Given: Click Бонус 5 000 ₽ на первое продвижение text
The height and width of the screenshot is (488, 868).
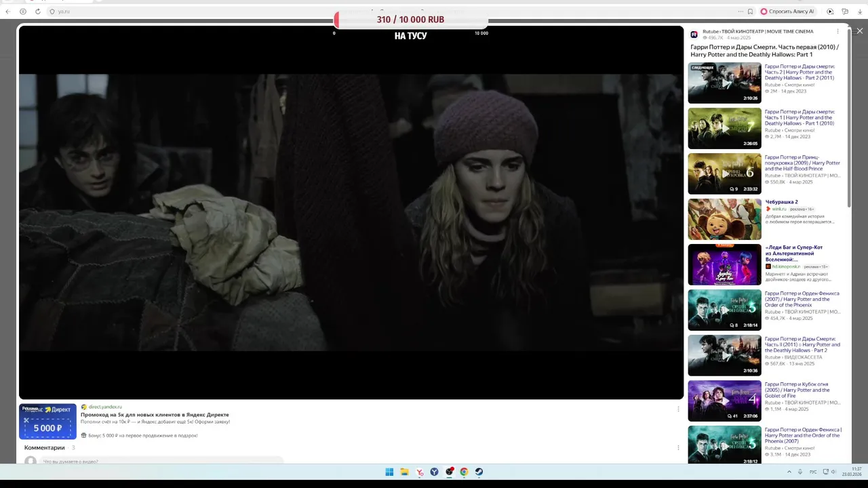Looking at the screenshot, I should [x=142, y=436].
